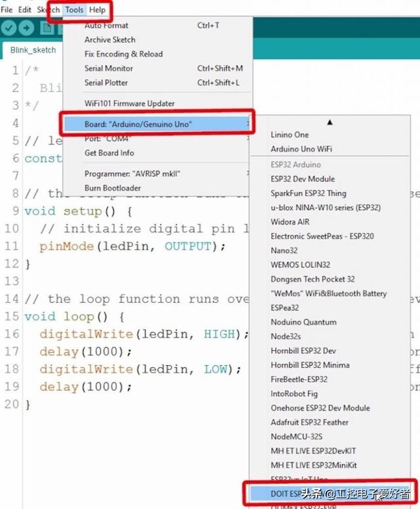This screenshot has width=420, height=509.
Task: Open the Sketch menu
Action: 49,10
